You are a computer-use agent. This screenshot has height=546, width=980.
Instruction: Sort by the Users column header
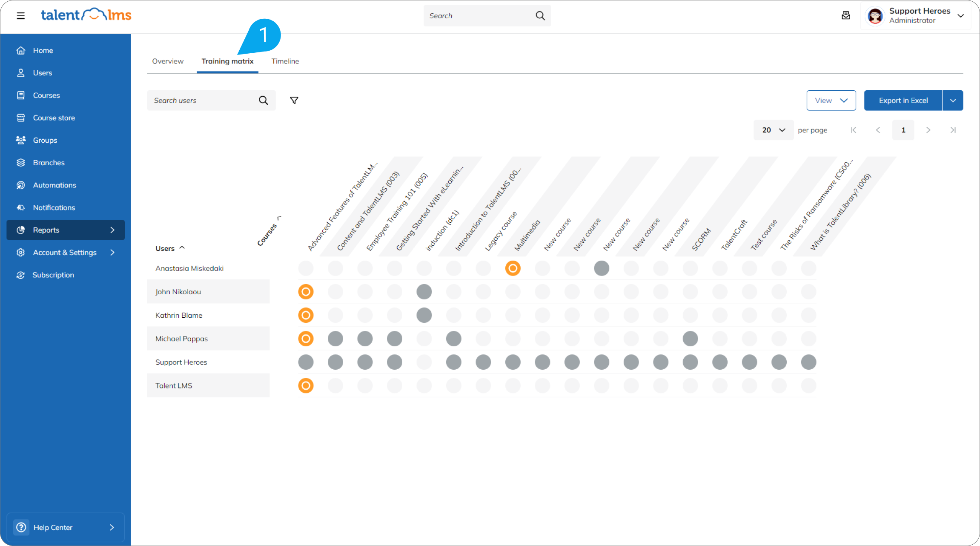coord(170,248)
